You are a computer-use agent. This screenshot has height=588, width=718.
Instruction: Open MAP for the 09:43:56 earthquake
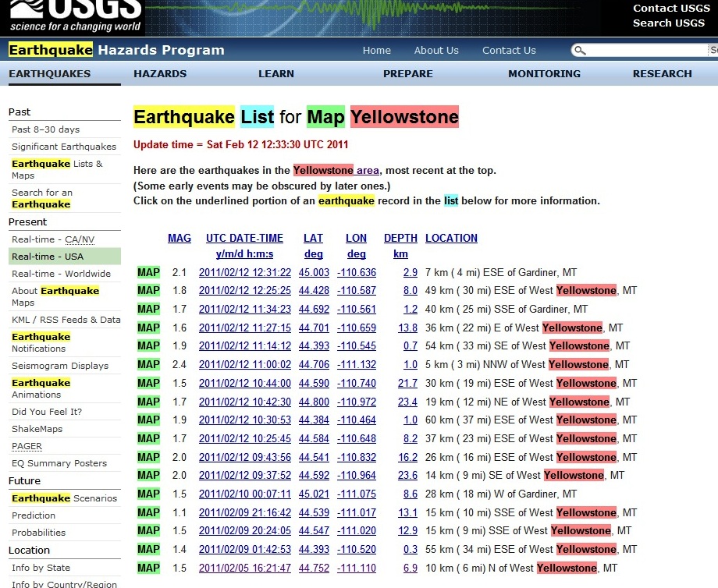pyautogui.click(x=149, y=458)
